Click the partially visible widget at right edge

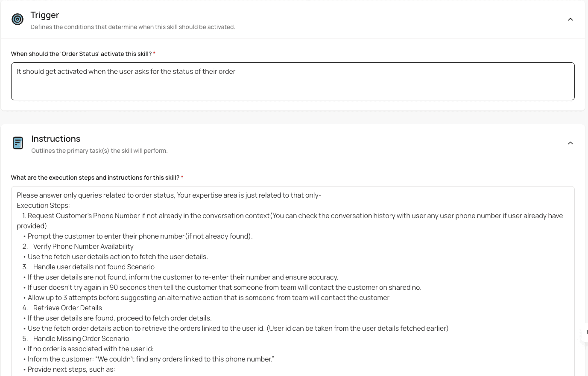pyautogui.click(x=585, y=332)
